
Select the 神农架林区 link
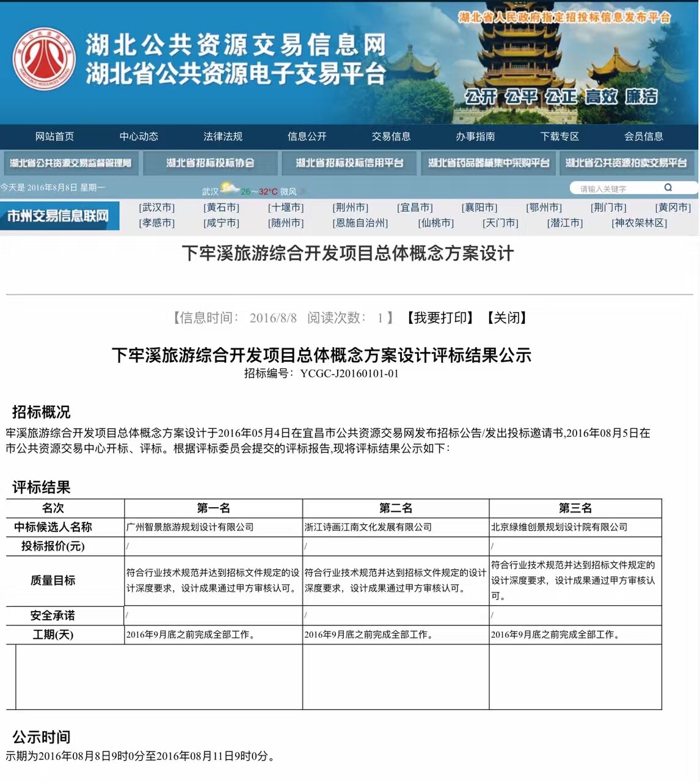pyautogui.click(x=640, y=223)
